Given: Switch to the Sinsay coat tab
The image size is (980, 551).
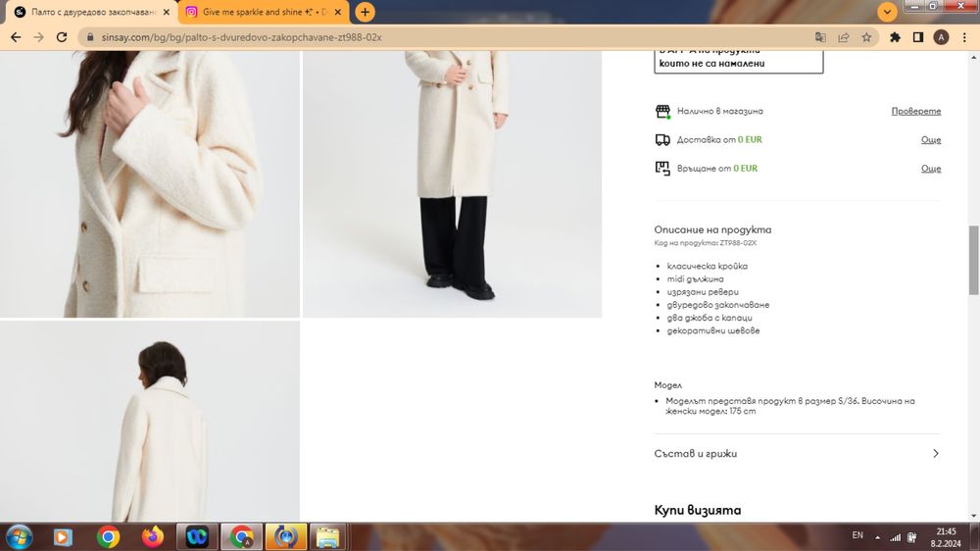Looking at the screenshot, I should 92,12.
